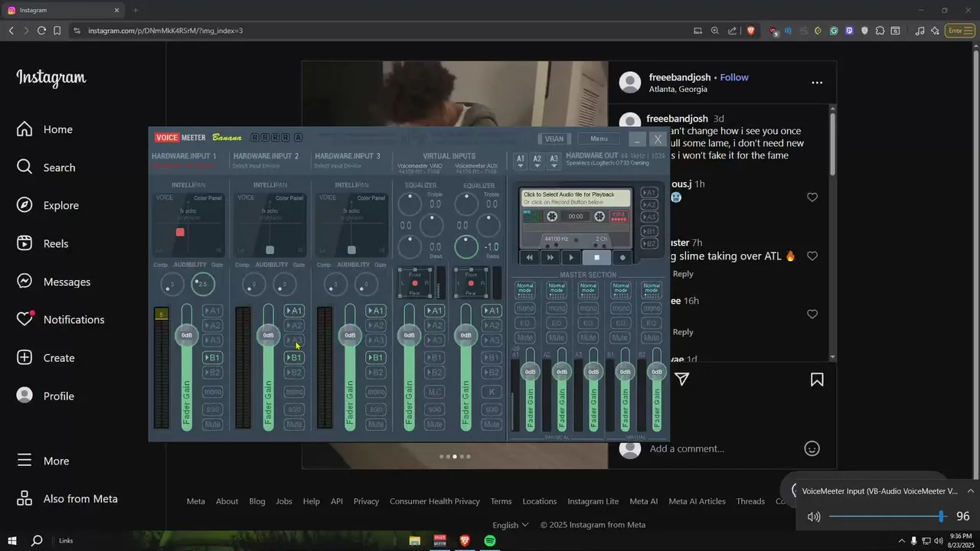This screenshot has height=551, width=980.
Task: Rewind the Voicemeeter cassette recorder
Action: pyautogui.click(x=531, y=258)
